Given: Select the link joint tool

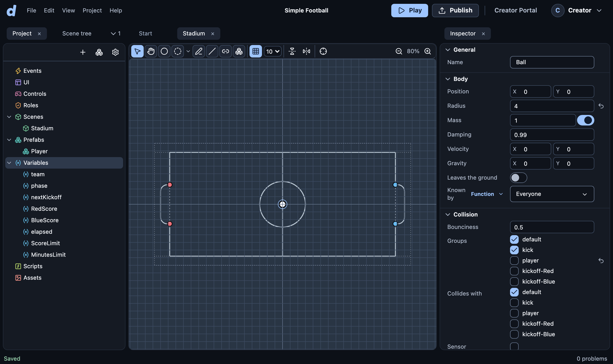Looking at the screenshot, I should coord(225,51).
